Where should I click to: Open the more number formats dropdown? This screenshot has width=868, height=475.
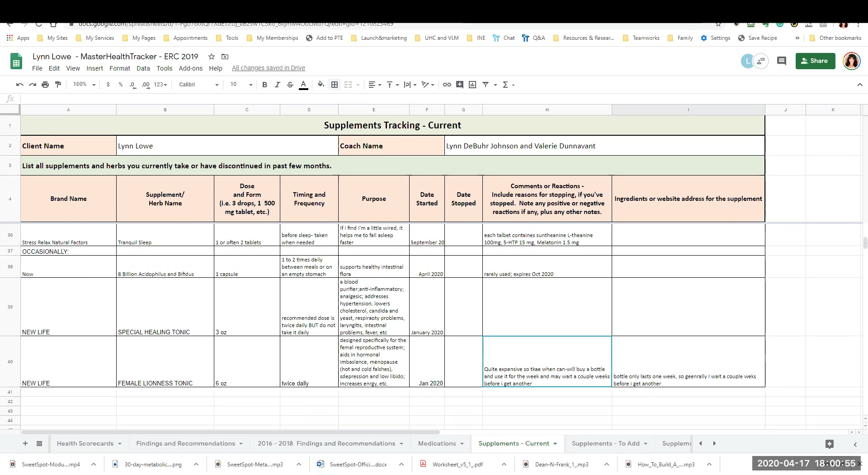(x=160, y=85)
